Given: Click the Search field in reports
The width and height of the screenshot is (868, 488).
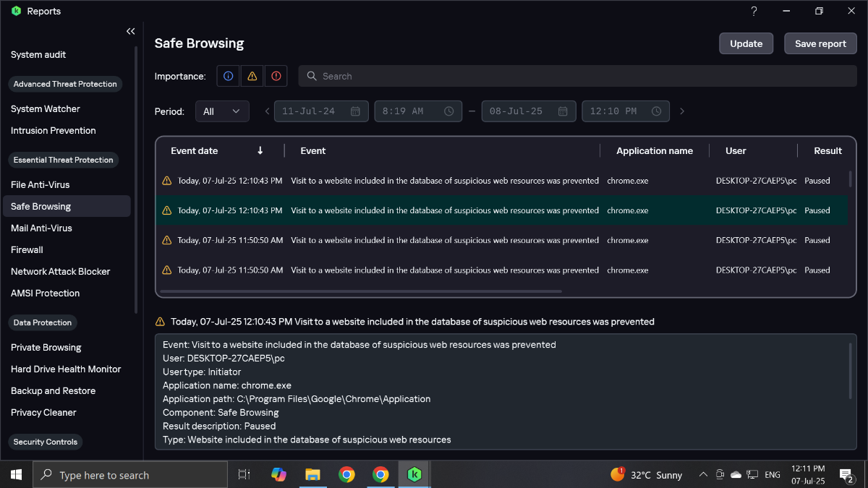Looking at the screenshot, I should click(x=577, y=76).
